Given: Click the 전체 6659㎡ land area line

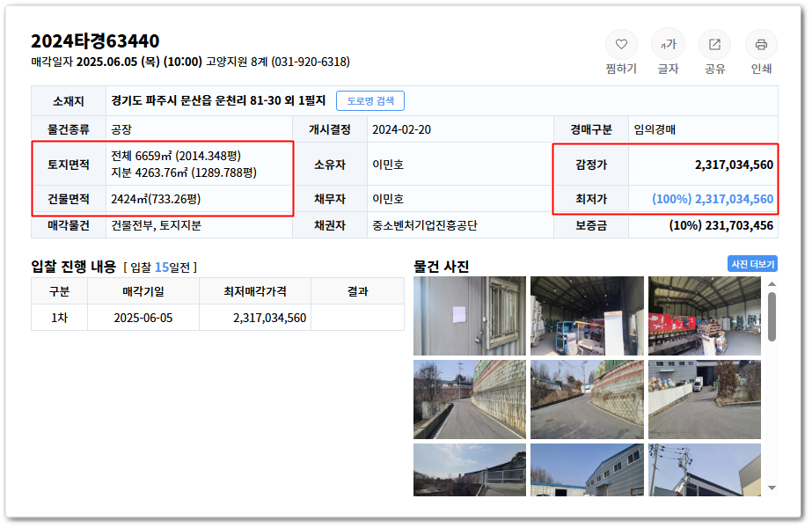Looking at the screenshot, I should pyautogui.click(x=176, y=156).
